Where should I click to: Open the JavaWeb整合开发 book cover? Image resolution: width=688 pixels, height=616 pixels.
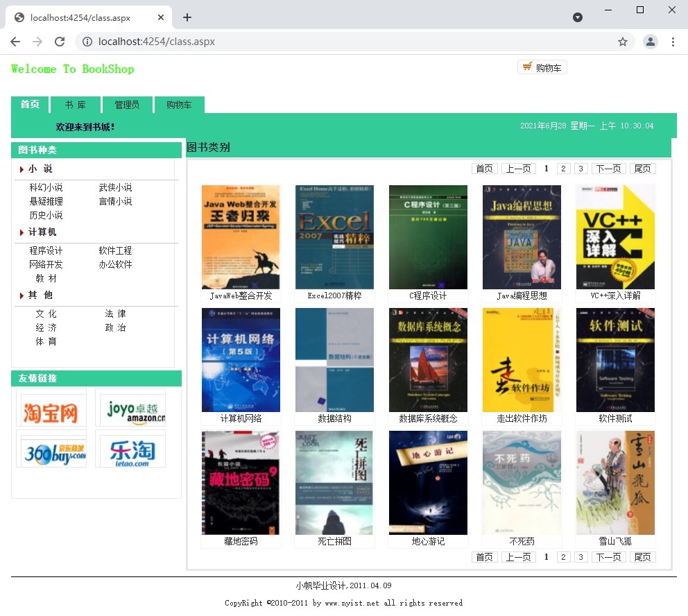click(x=241, y=237)
